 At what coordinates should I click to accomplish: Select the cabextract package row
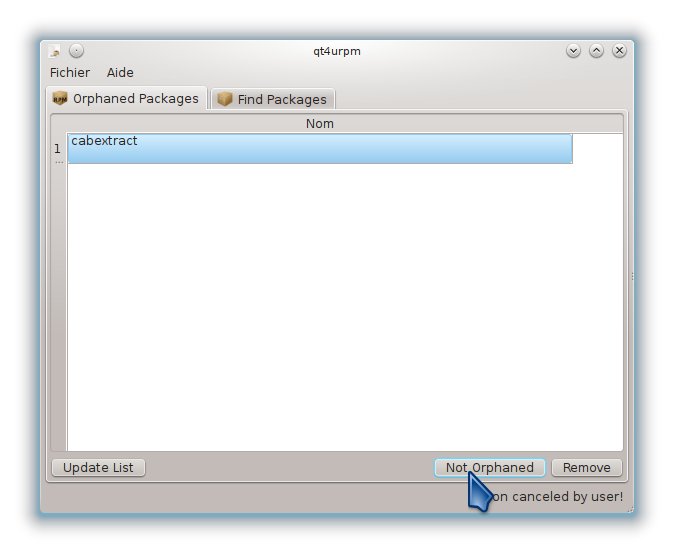[320, 149]
